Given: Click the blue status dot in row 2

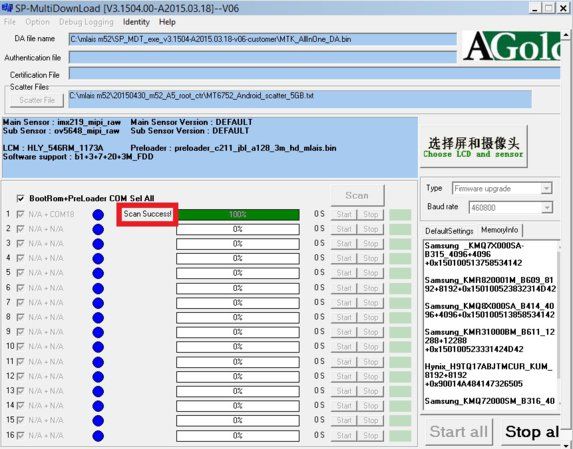Looking at the screenshot, I should click(98, 229).
